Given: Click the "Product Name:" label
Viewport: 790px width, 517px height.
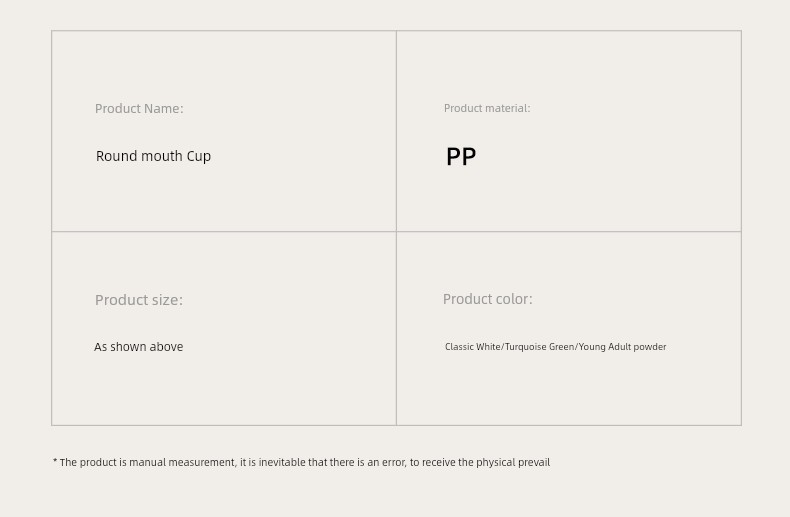Looking at the screenshot, I should 139,108.
